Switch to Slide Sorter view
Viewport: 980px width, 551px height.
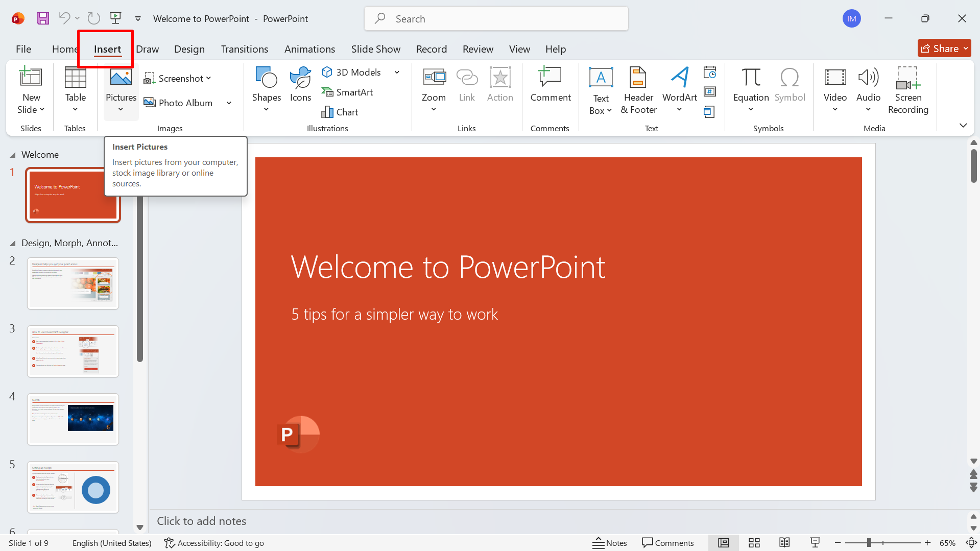click(754, 543)
